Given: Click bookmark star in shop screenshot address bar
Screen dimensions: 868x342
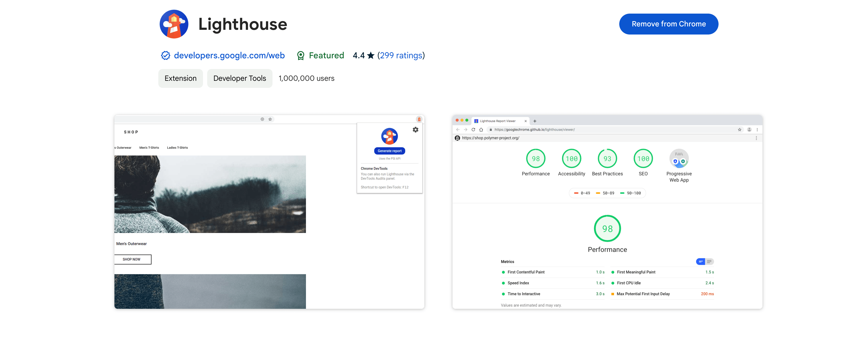Looking at the screenshot, I should click(270, 119).
